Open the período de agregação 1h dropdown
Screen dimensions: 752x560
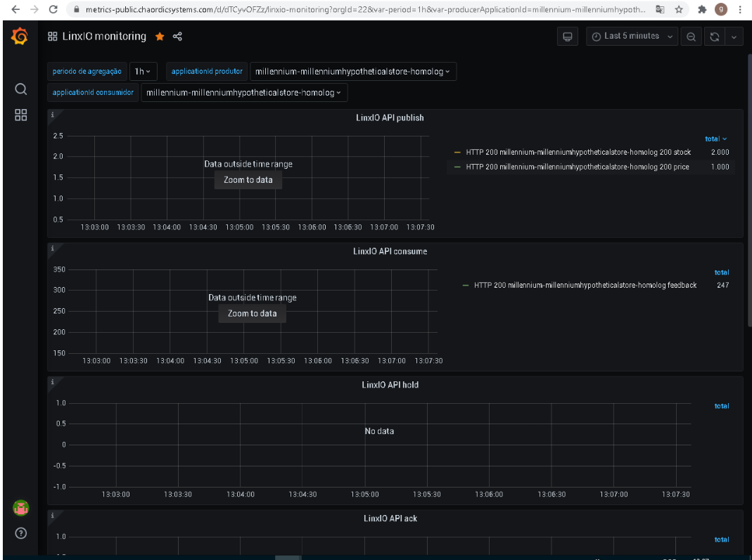point(143,72)
